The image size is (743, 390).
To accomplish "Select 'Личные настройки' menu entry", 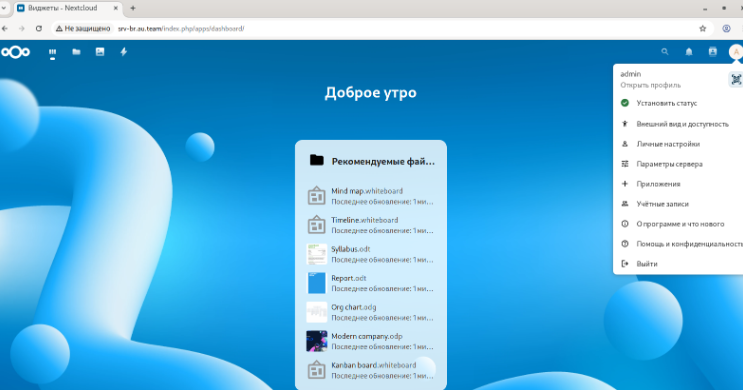I will [x=678, y=144].
